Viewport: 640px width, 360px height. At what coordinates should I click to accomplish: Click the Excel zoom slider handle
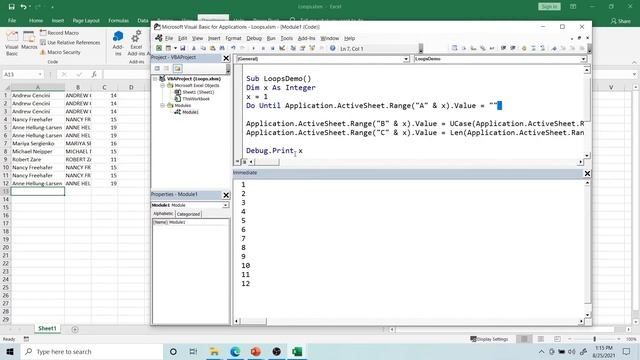594,339
